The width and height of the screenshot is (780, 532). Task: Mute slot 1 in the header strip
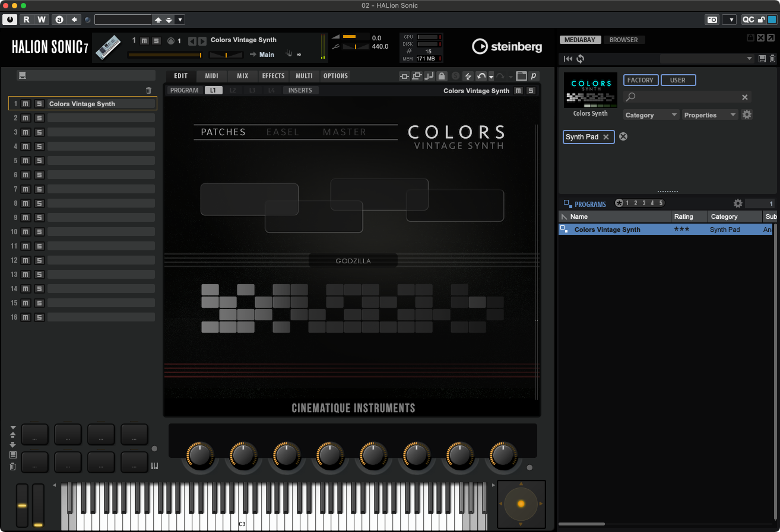pyautogui.click(x=144, y=41)
